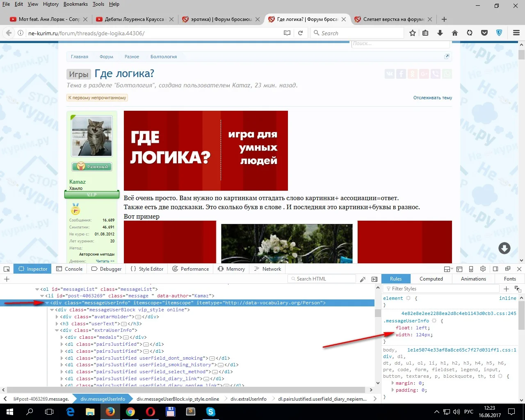Viewport: 525px width, 420px height.
Task: Open the Firefox hamburger menu
Action: click(x=516, y=33)
